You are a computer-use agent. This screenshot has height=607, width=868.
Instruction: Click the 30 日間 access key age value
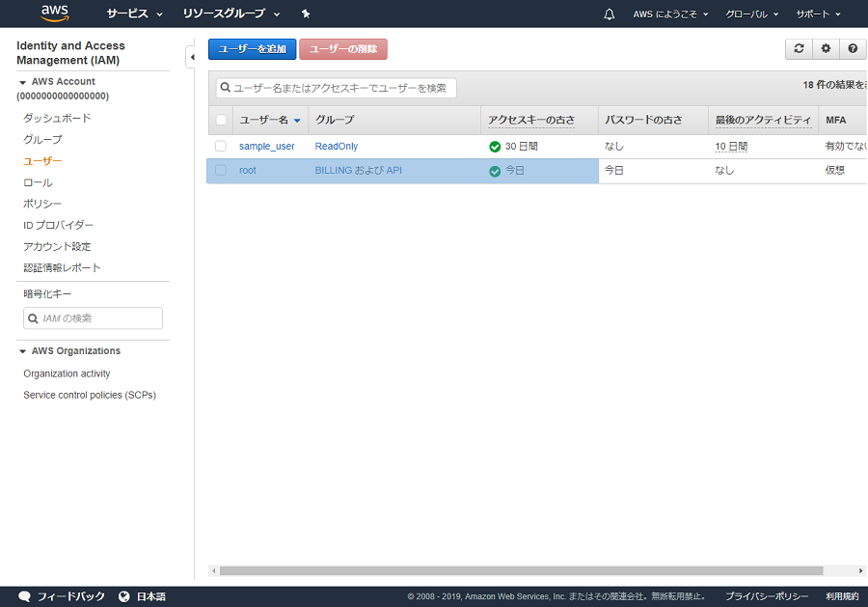(x=521, y=147)
